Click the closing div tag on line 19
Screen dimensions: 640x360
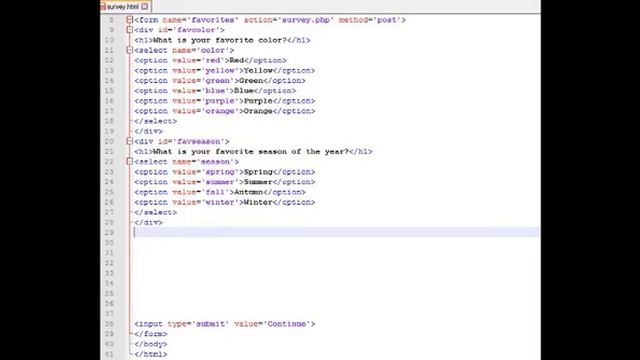[x=149, y=131]
